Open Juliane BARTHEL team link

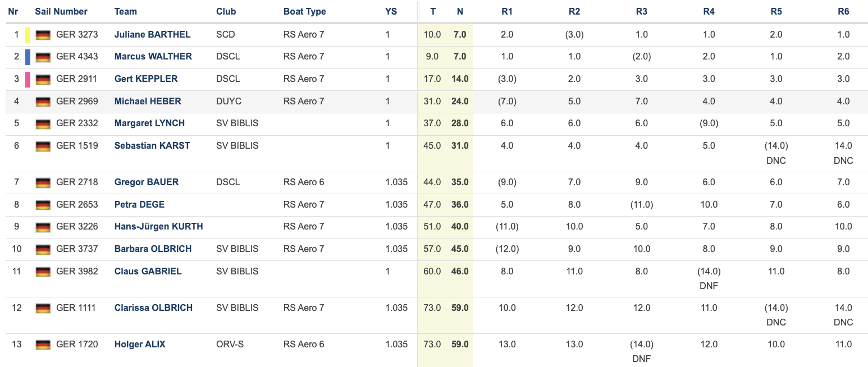tap(152, 34)
